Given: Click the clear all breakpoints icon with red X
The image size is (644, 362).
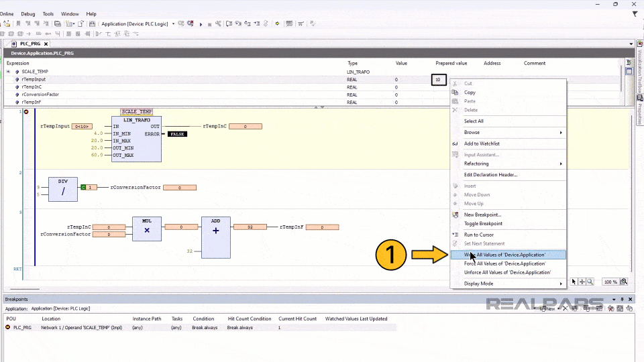Looking at the screenshot, I should pyautogui.click(x=610, y=308).
